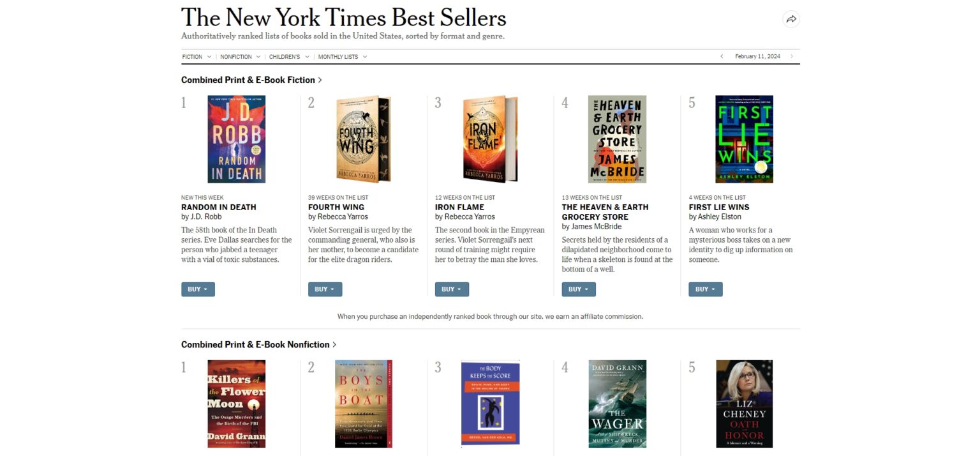This screenshot has height=456, width=980.
Task: Select the Oath and Honor book cover
Action: click(744, 404)
